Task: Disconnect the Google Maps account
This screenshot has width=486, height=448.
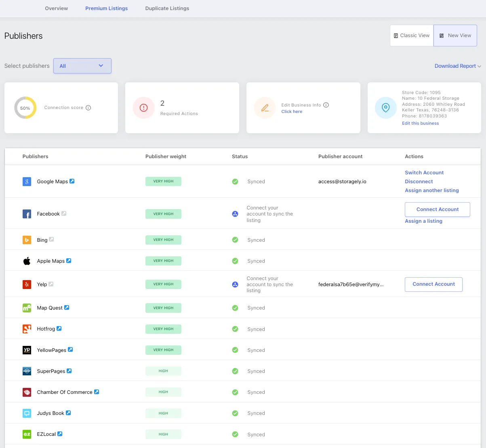Action: [419, 182]
